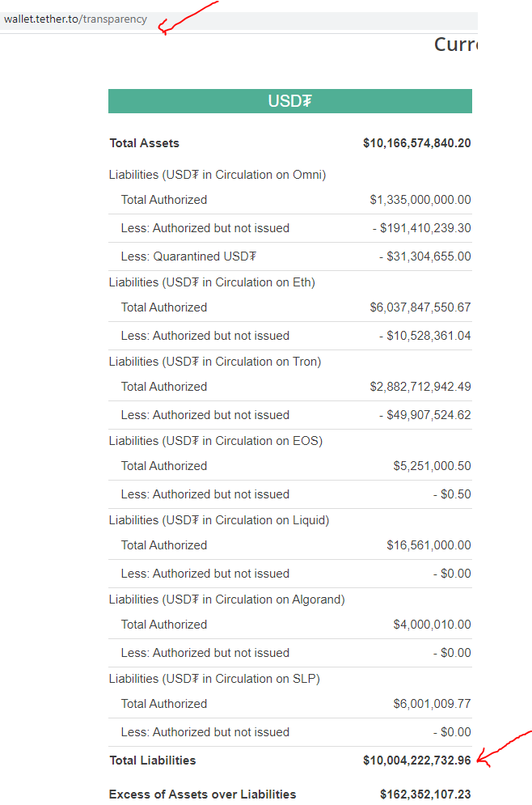Select the Omni Total Authorized value $1,335,000,000.00

(x=420, y=200)
